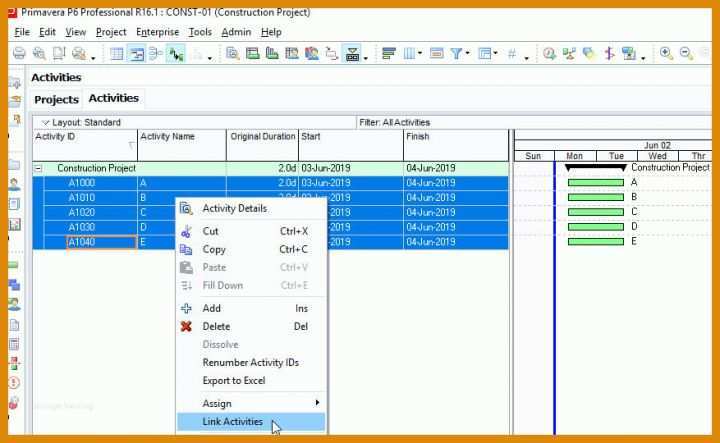720x443 pixels.
Task: Click the A1040 Activity ID input cell
Action: click(x=101, y=242)
